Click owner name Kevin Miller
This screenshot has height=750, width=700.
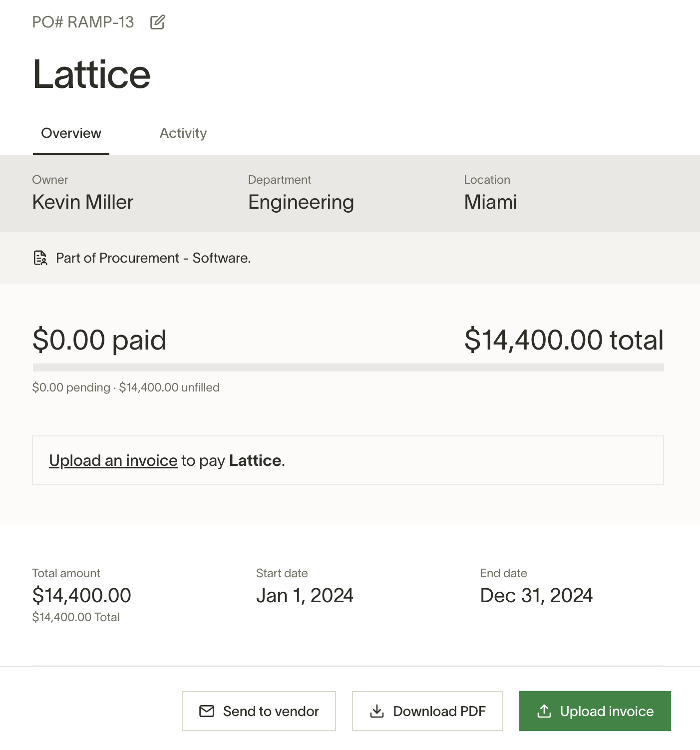pos(83,202)
